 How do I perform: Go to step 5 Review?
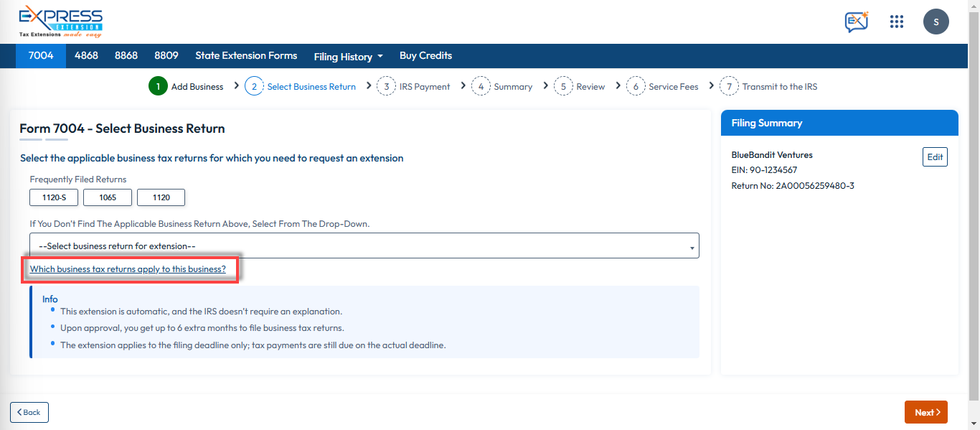pos(580,86)
